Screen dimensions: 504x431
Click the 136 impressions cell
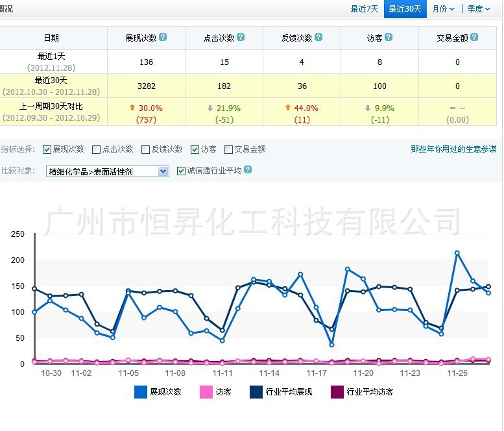[146, 62]
